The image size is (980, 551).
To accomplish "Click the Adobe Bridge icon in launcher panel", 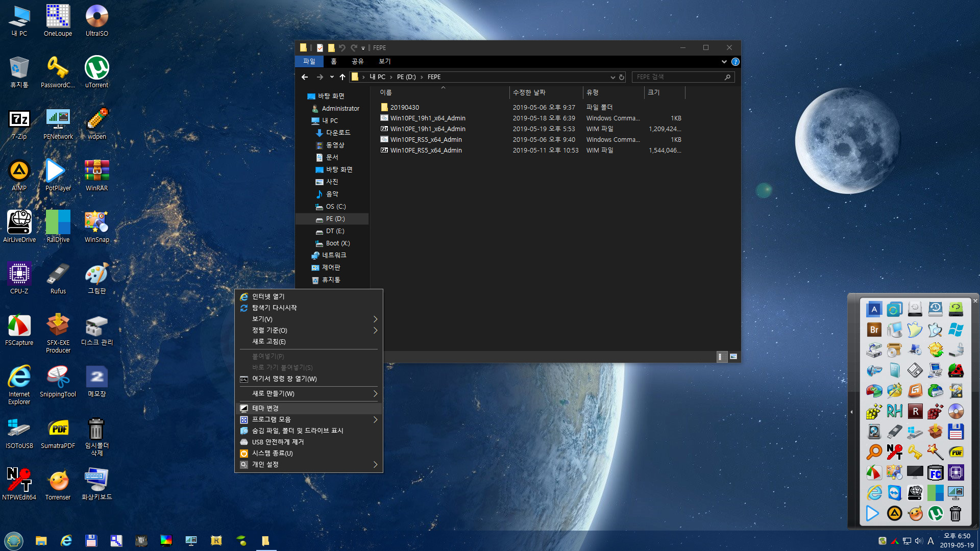I will coord(874,330).
